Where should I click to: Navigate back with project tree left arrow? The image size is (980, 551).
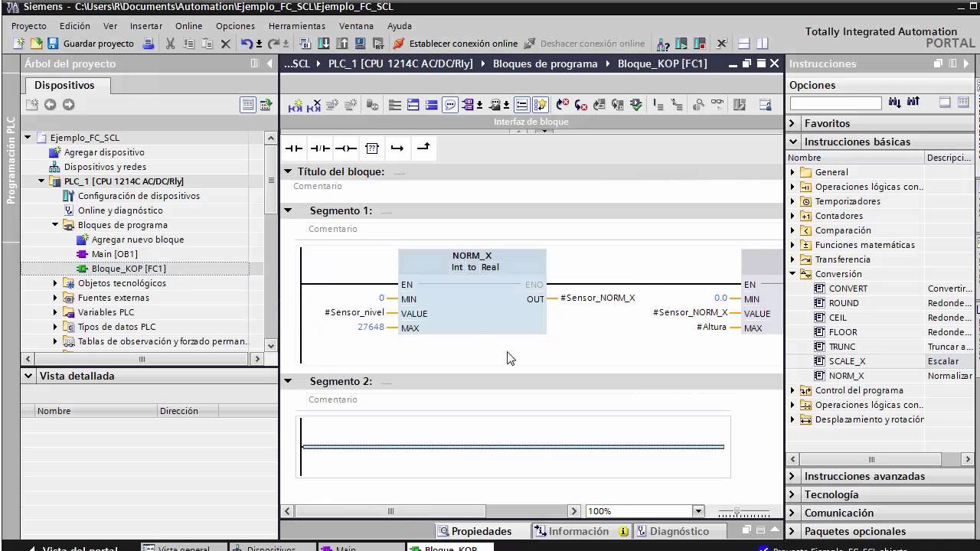[x=50, y=105]
